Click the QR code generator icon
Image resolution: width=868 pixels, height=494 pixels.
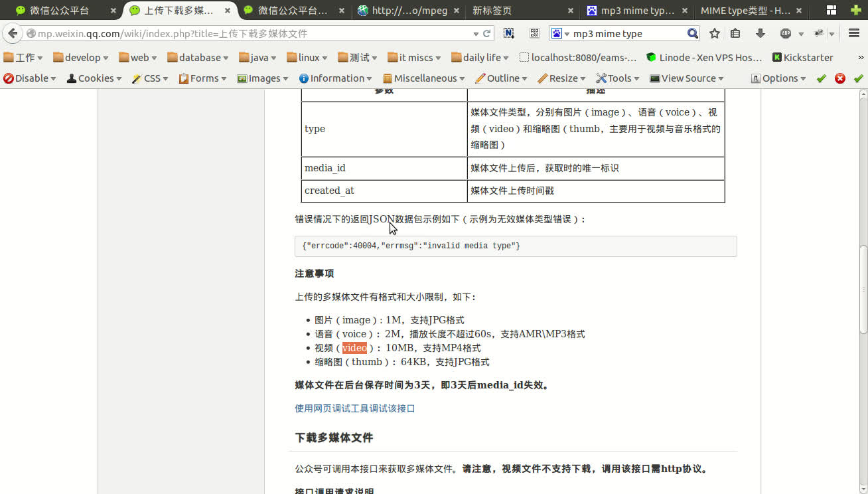click(534, 33)
